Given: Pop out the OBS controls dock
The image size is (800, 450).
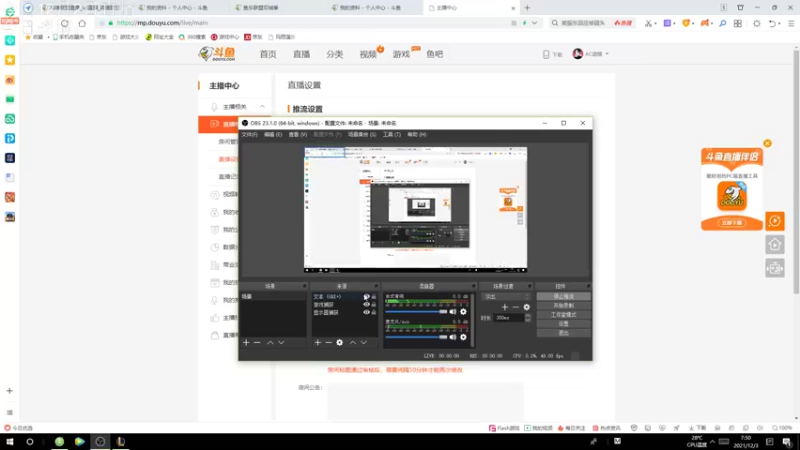Looking at the screenshot, I should [588, 286].
